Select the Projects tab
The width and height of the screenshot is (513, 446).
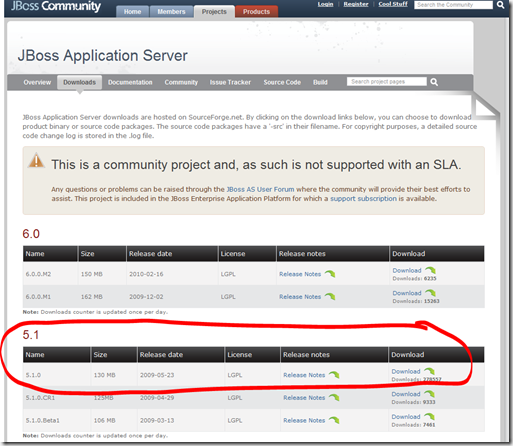coord(214,12)
